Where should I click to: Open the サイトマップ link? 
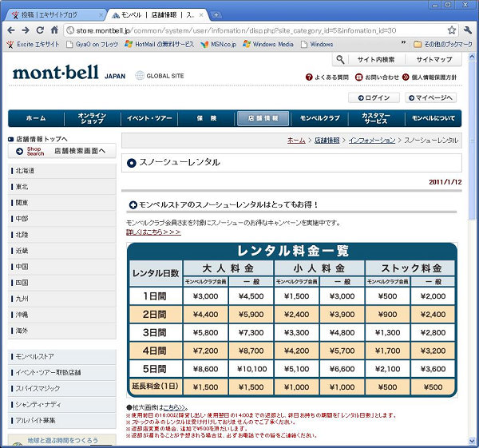tap(433, 60)
